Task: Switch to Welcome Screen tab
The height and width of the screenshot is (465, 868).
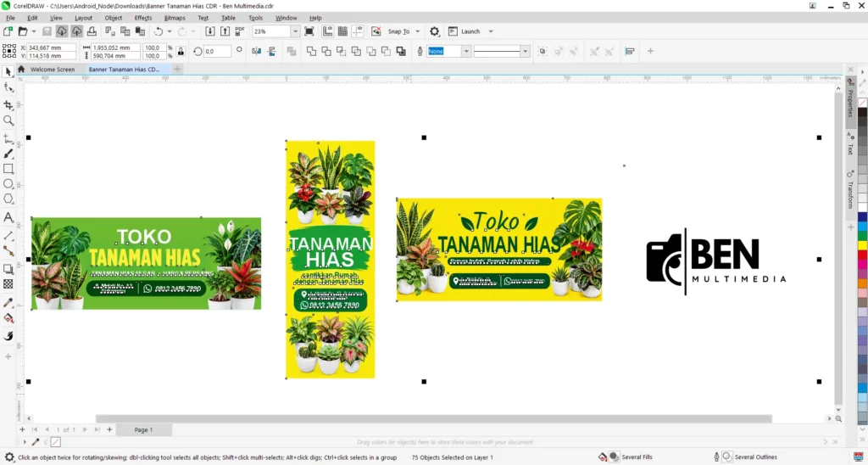Action: [x=52, y=70]
